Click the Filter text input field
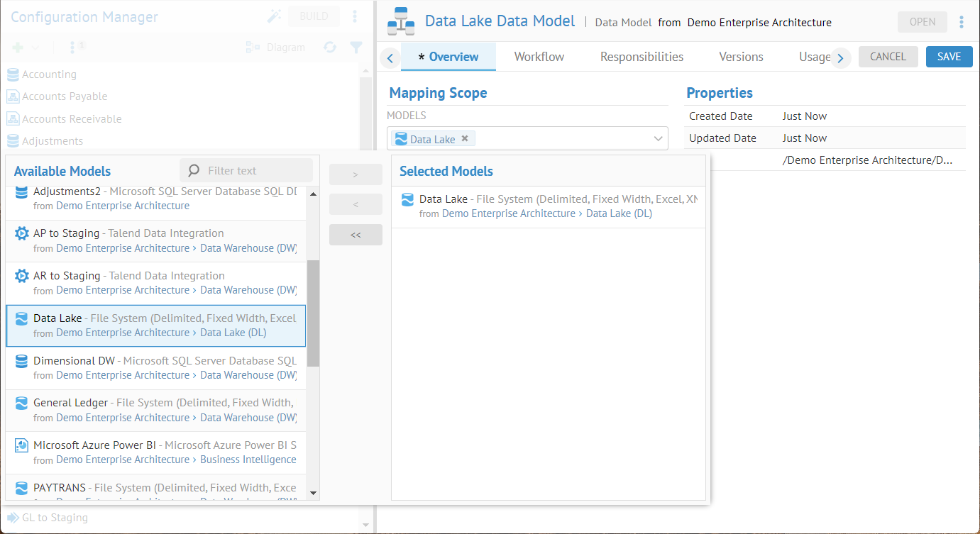Screen dimensions: 980x534 pyautogui.click(x=255, y=171)
